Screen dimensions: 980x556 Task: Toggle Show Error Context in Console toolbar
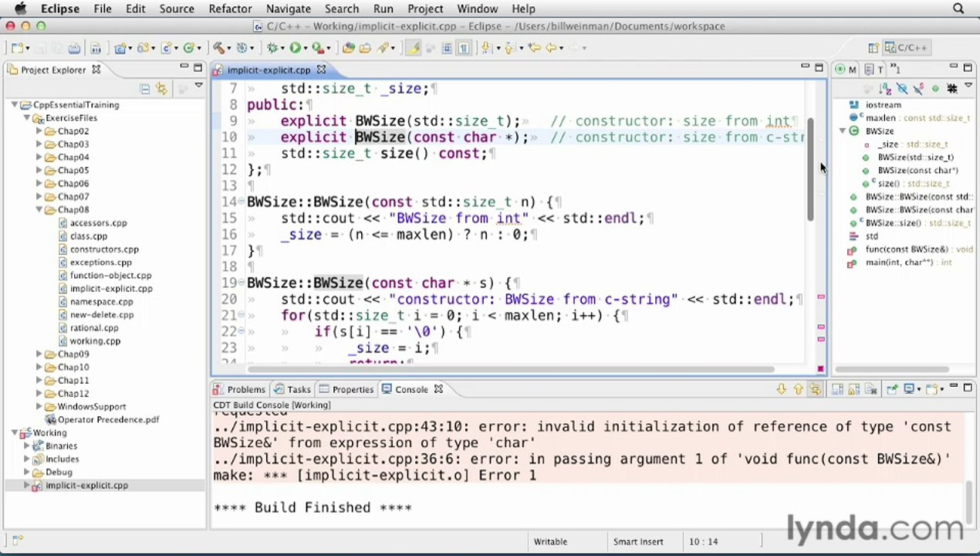pyautogui.click(x=815, y=389)
